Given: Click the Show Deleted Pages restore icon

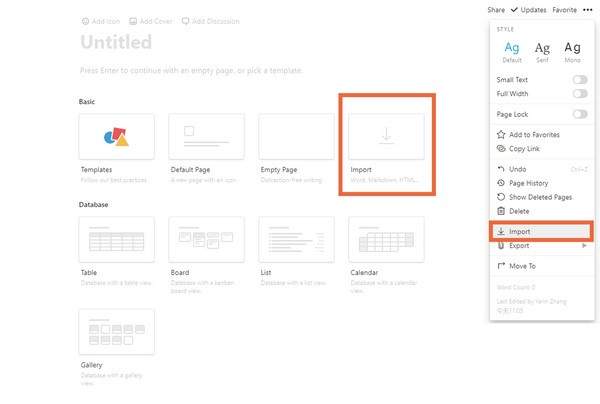Looking at the screenshot, I should click(x=501, y=197).
